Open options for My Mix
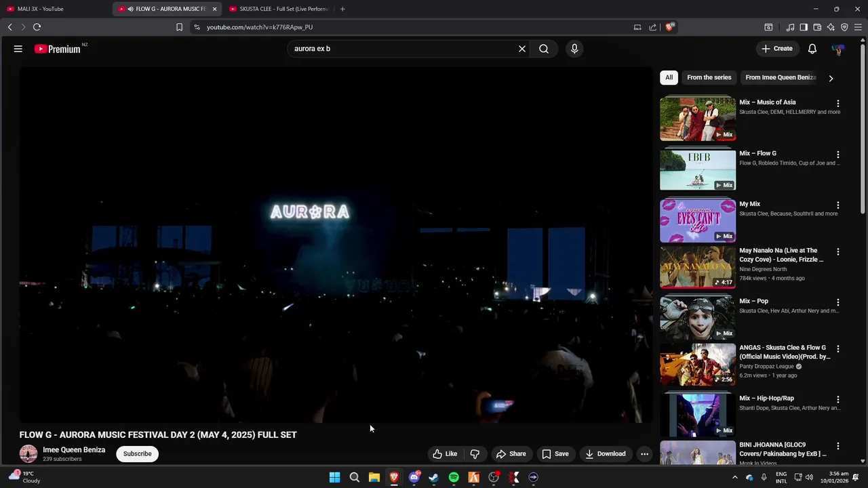This screenshot has height=488, width=868. (x=838, y=205)
